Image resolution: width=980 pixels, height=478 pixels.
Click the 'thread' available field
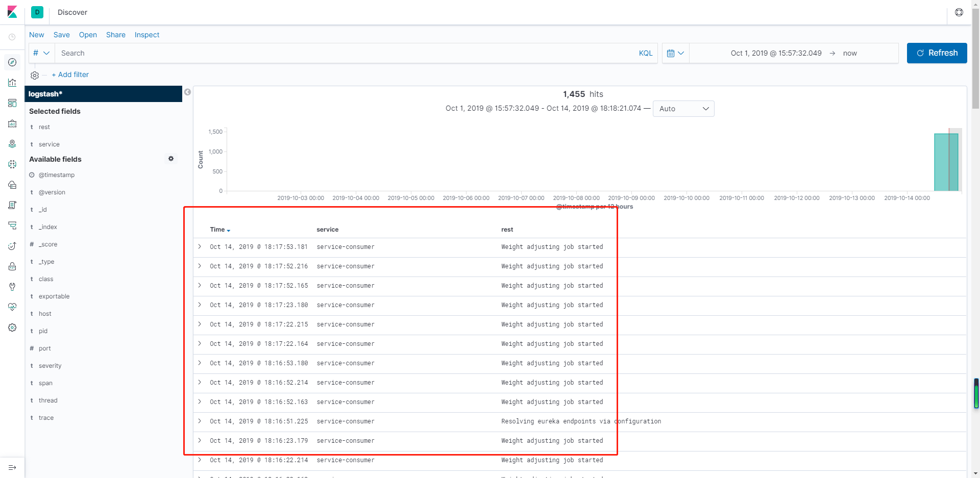(x=48, y=400)
